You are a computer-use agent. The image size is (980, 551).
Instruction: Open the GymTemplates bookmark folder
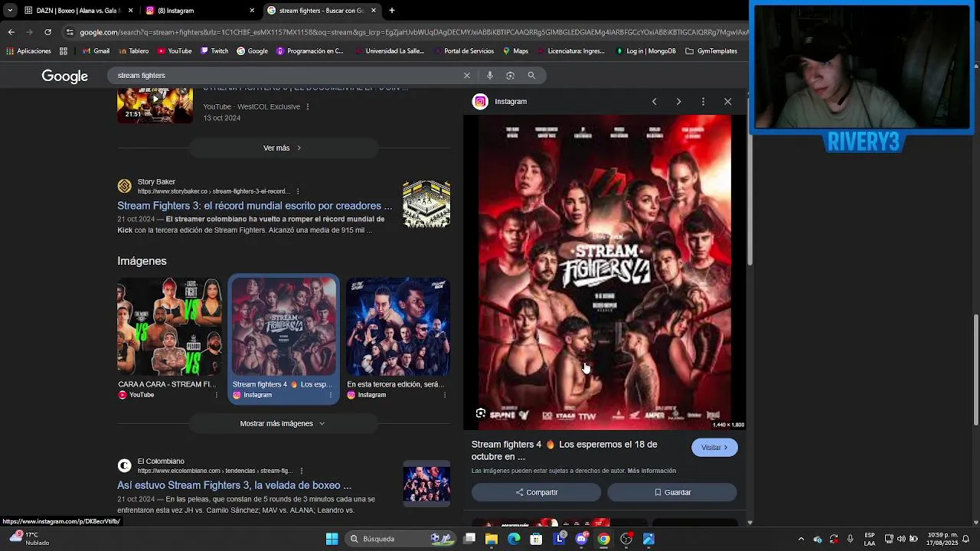(711, 51)
